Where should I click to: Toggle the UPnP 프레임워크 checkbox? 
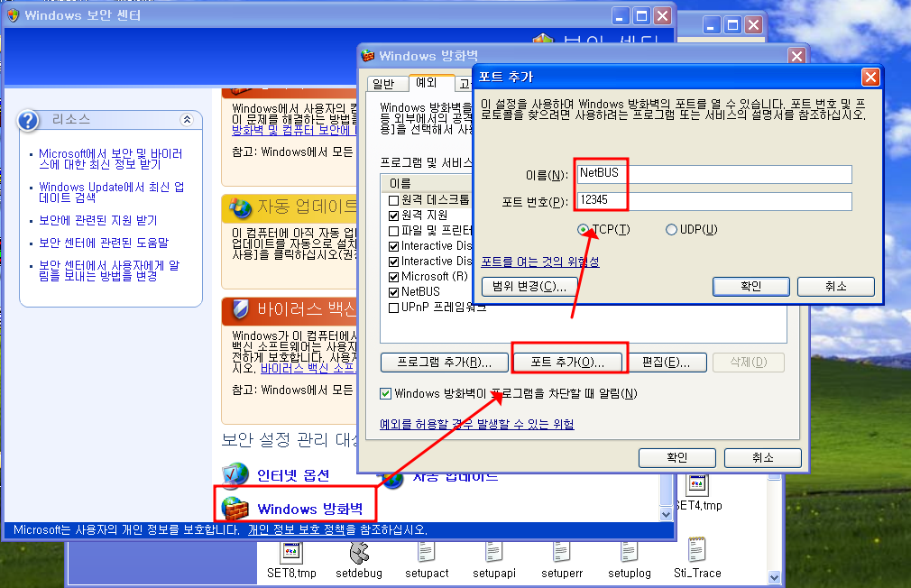click(393, 308)
